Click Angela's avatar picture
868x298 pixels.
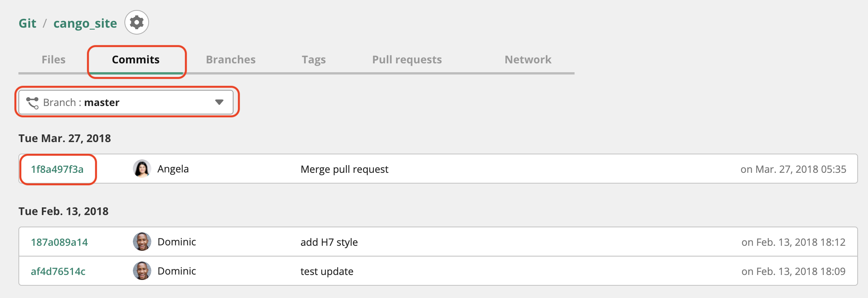pyautogui.click(x=142, y=169)
